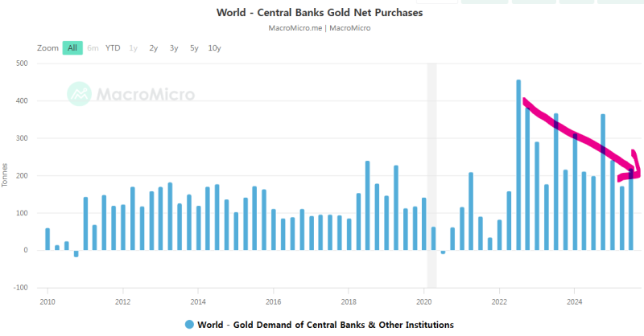Click the blue legend circle marker

tap(189, 325)
